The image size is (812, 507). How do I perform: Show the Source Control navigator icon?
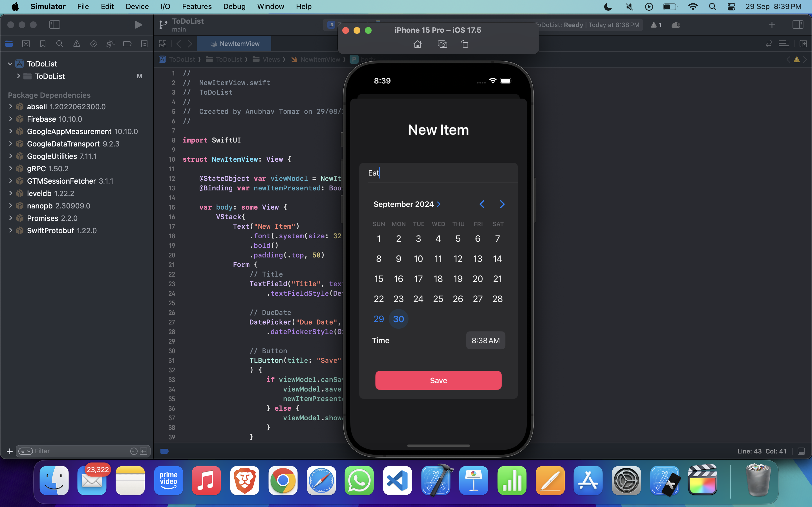point(26,44)
